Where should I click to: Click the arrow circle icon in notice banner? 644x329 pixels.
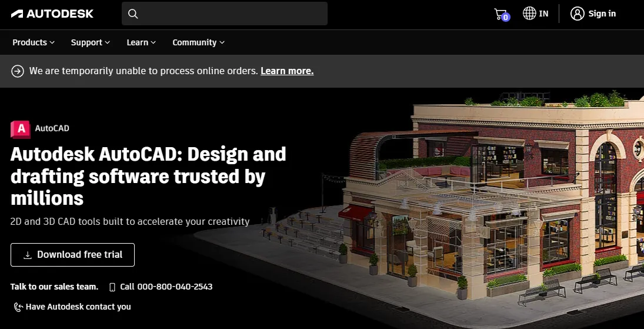[18, 71]
